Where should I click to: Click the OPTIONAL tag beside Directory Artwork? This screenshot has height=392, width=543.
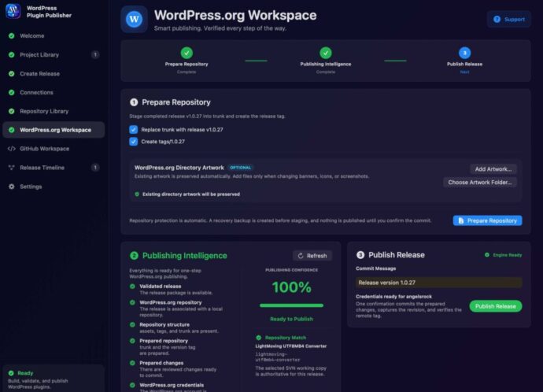pyautogui.click(x=240, y=168)
